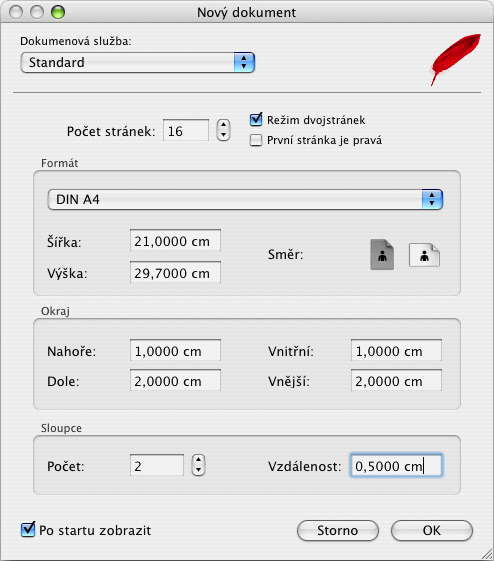Focus the Šířka width field
This screenshot has width=494, height=561.
(x=175, y=240)
